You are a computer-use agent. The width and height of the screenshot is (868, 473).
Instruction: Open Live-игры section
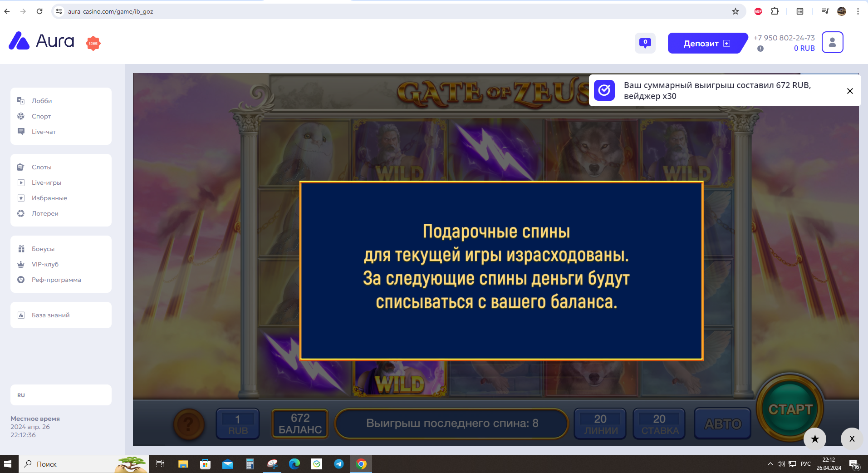46,182
